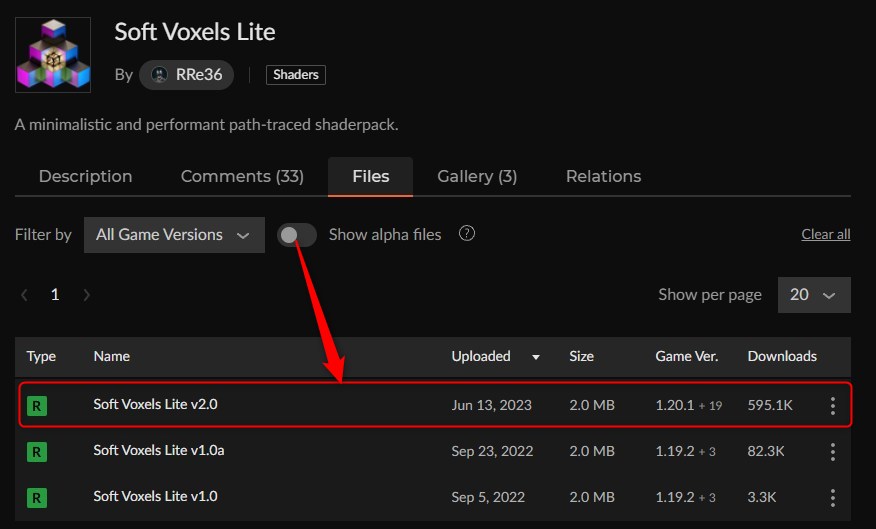Sort by Uploaded column header

point(481,356)
